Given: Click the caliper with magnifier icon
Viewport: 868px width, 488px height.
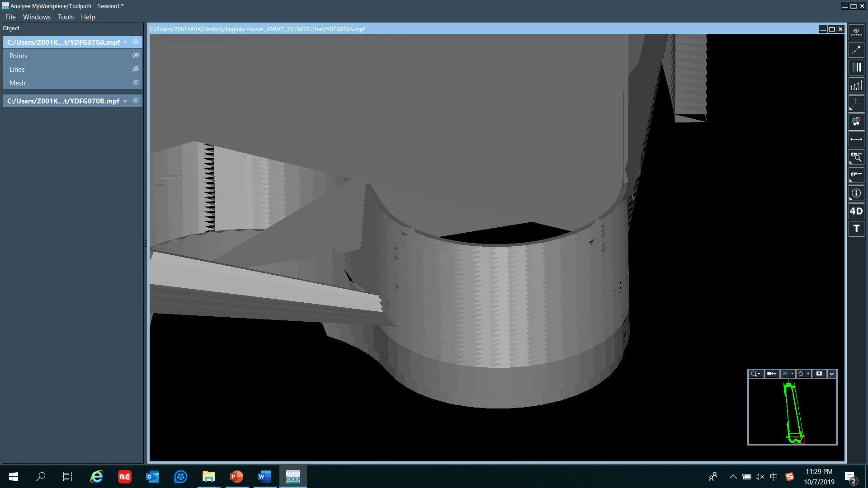Looking at the screenshot, I should pos(856,157).
